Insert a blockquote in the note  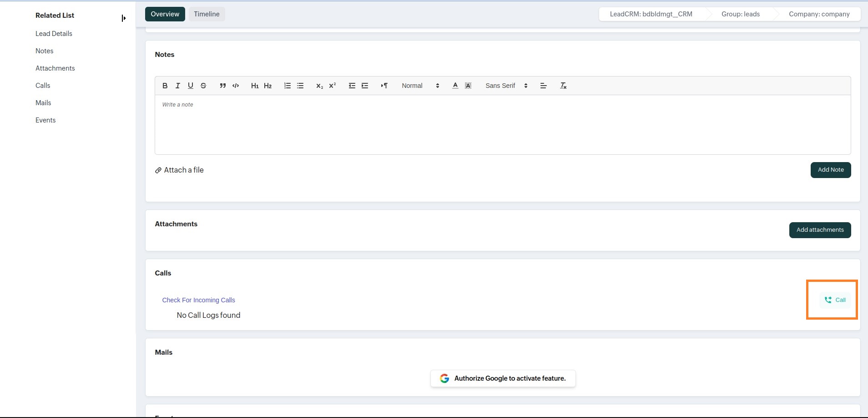[222, 86]
